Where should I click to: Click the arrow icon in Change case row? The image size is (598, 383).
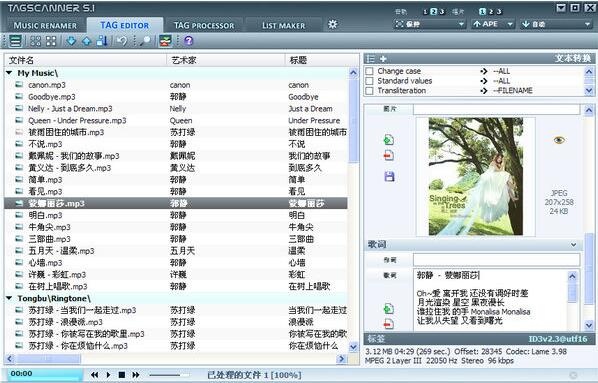tap(484, 71)
